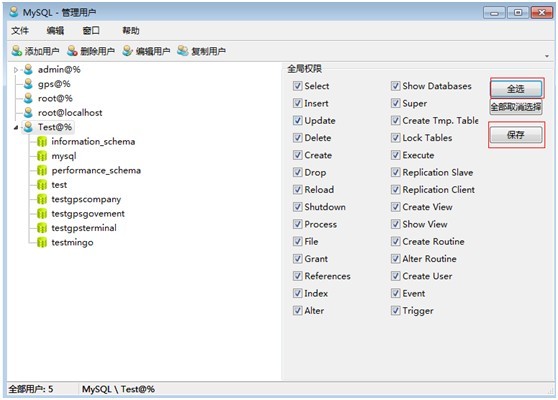Select the admin@% user icon
The width and height of the screenshot is (558, 400).
[28, 69]
